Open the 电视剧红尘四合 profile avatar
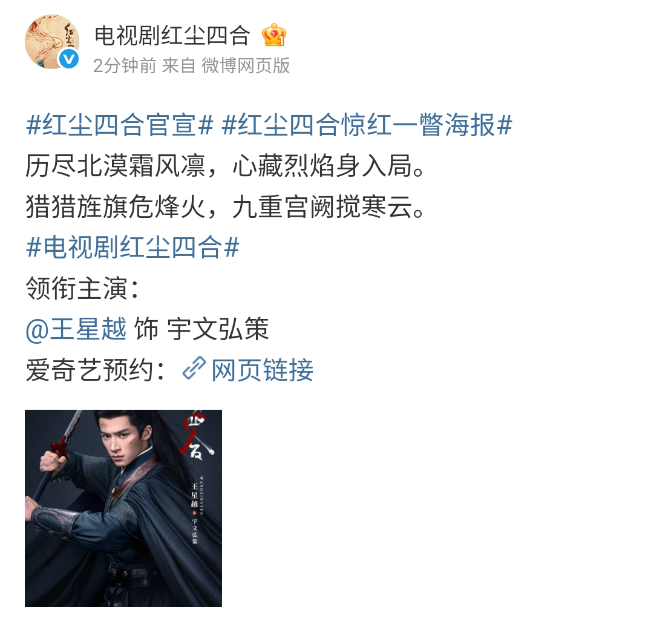Screen dimensions: 651x644 click(x=52, y=41)
